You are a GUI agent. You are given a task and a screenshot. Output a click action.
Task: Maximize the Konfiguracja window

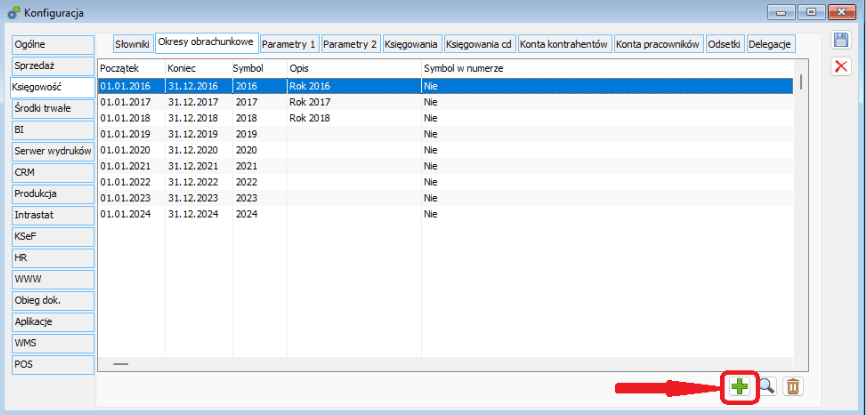[x=812, y=12]
